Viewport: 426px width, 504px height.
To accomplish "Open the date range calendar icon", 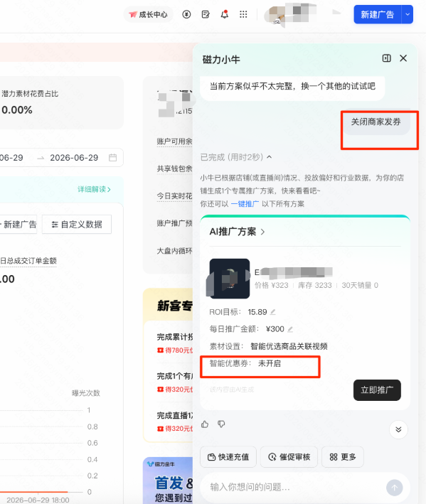I will (112, 158).
